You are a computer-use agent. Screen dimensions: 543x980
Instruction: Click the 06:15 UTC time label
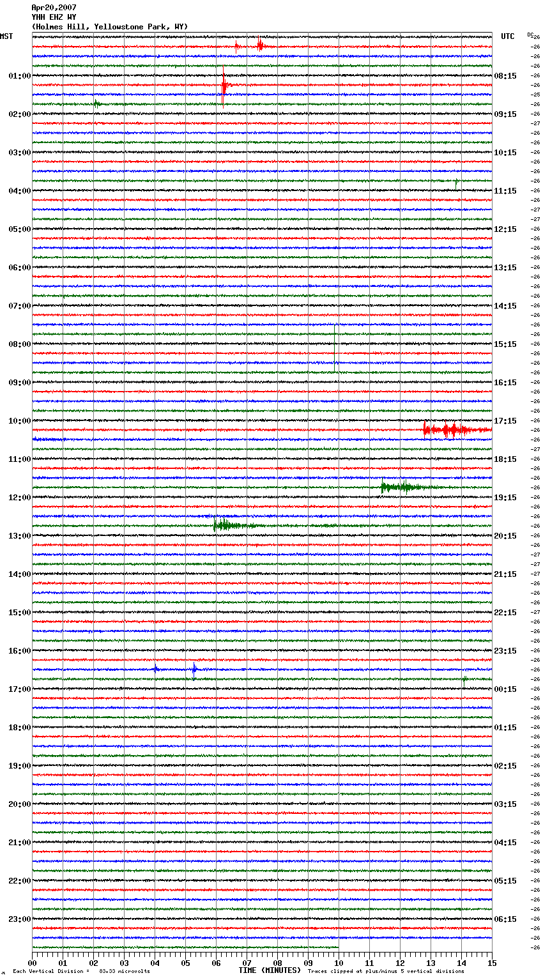click(505, 919)
